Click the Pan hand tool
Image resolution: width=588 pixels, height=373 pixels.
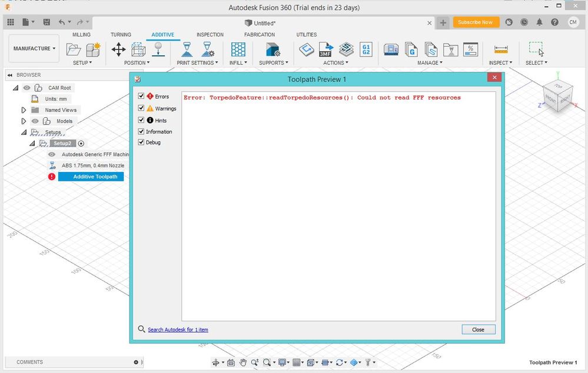coord(243,362)
